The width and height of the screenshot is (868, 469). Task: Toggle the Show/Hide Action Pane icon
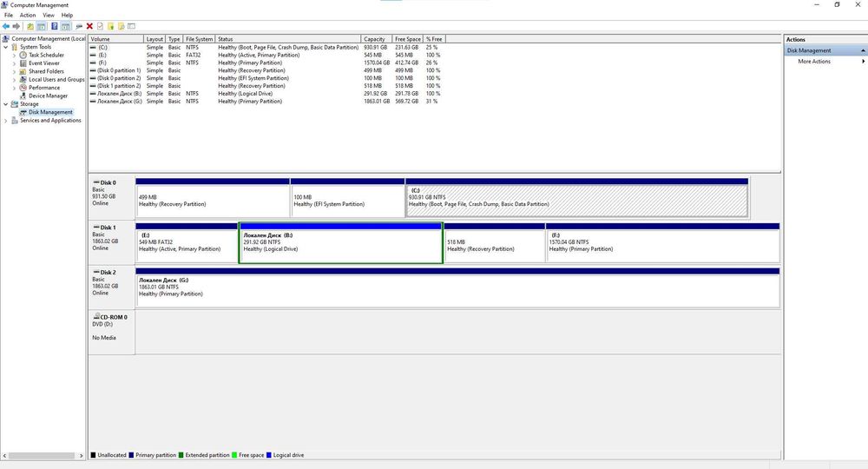[65, 26]
